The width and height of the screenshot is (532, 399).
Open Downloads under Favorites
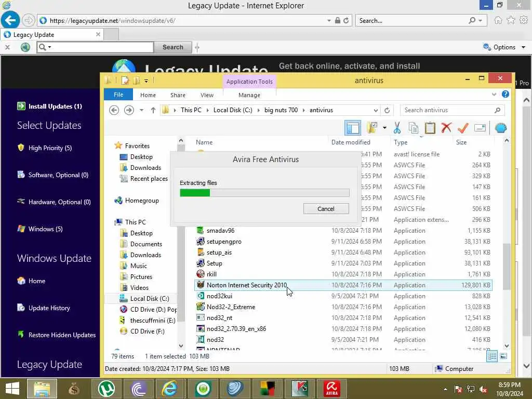145,168
